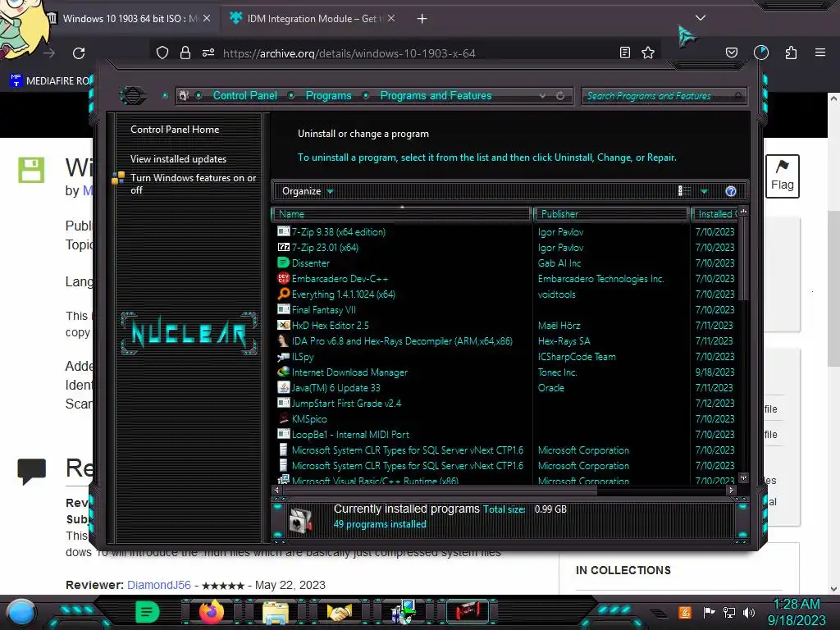
Task: Sort by the Publisher column header
Action: (x=610, y=214)
